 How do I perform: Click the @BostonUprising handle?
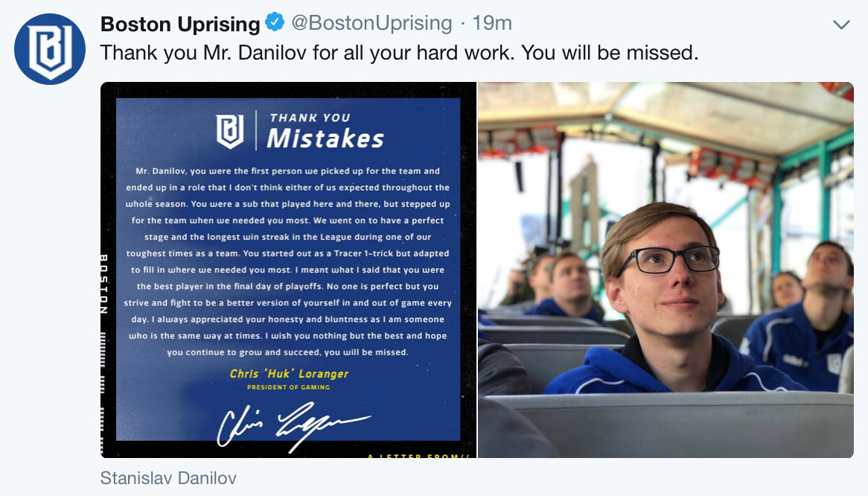pos(371,23)
